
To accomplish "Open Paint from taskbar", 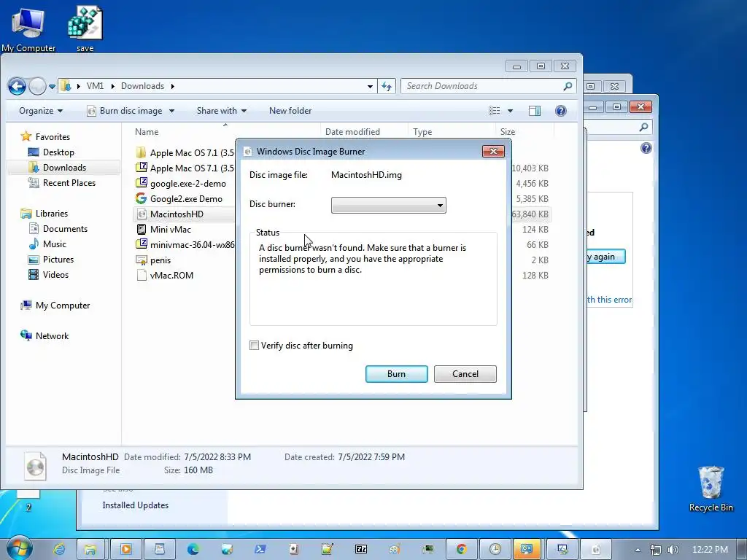I will (395, 549).
